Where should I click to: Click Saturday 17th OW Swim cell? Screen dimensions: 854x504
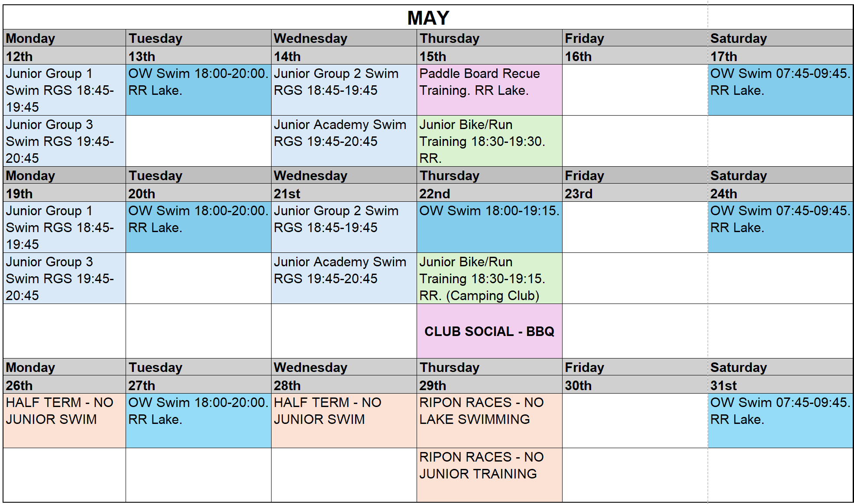coord(780,90)
